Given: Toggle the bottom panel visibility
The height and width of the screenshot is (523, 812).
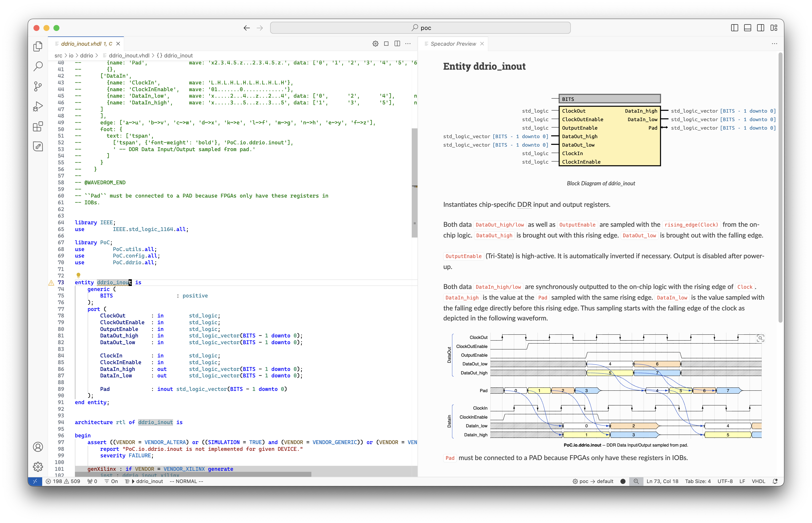Looking at the screenshot, I should (x=747, y=27).
